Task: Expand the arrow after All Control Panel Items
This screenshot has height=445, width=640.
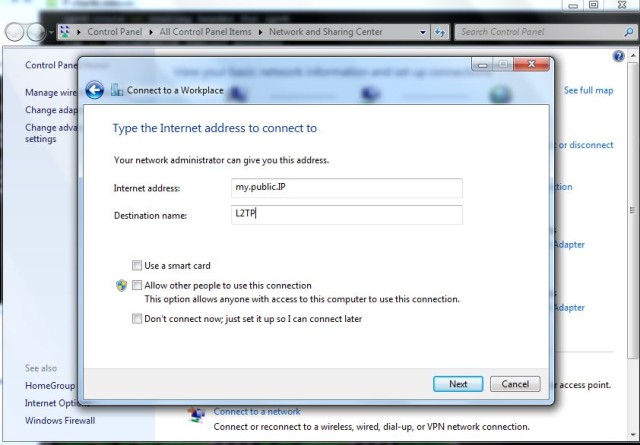Action: pyautogui.click(x=260, y=32)
